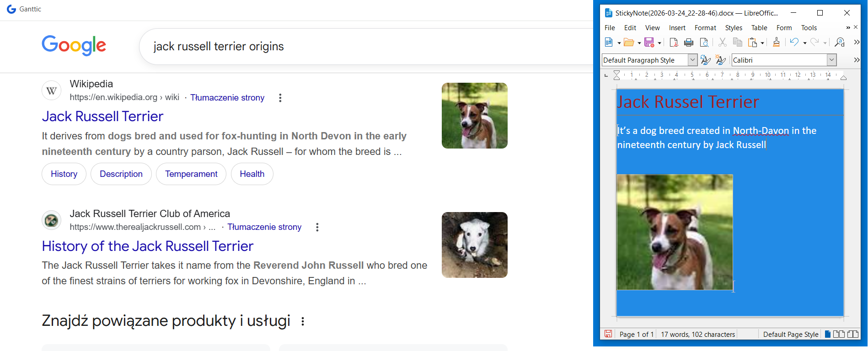Open the Format menu
Viewport: 868px width, 351px height.
point(705,28)
